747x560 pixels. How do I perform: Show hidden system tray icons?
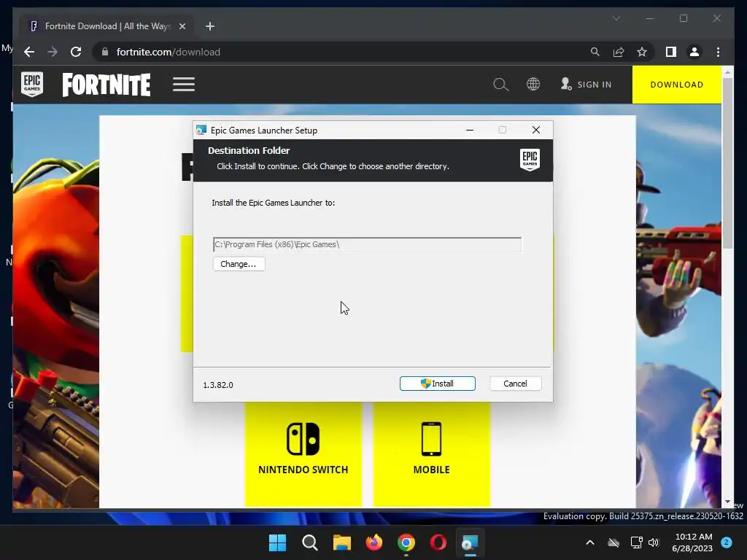[x=589, y=542]
